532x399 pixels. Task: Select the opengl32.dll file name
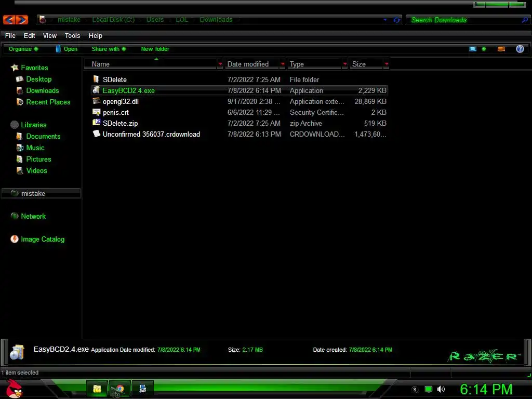click(121, 101)
